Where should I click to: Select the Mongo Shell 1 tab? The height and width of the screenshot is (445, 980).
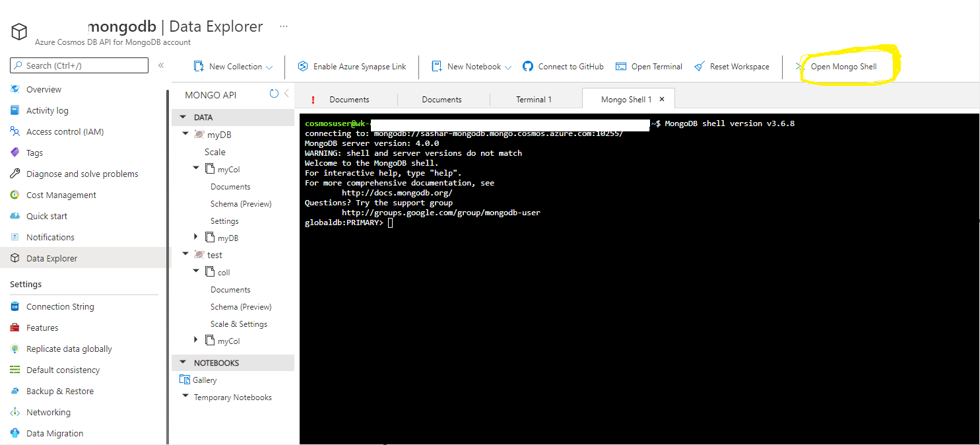[x=626, y=99]
